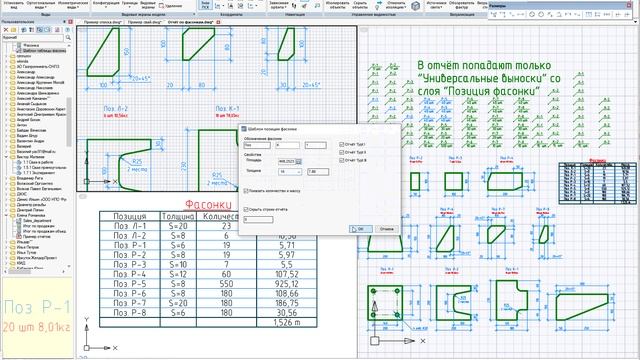This screenshot has height=360, width=640.
Task: Select the 1.7.1 Эксперимент tree item
Action: point(39,173)
